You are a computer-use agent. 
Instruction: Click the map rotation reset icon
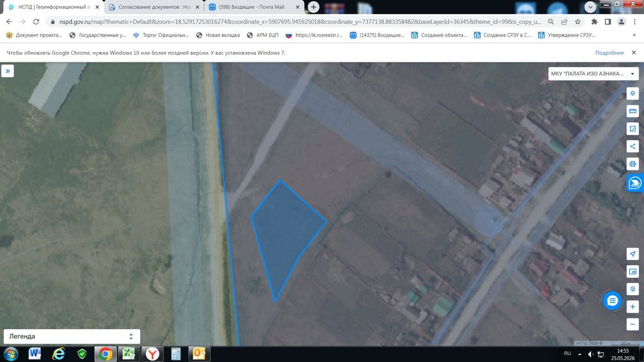[633, 289]
